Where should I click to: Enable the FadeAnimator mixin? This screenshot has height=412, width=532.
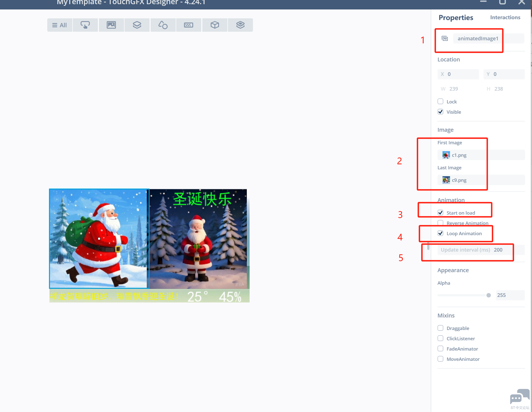pyautogui.click(x=440, y=349)
